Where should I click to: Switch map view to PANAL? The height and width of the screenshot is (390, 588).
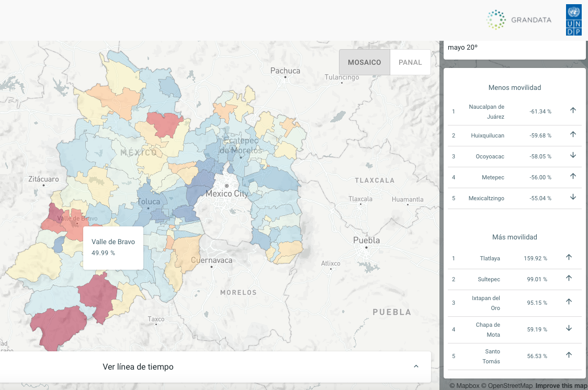pyautogui.click(x=410, y=62)
